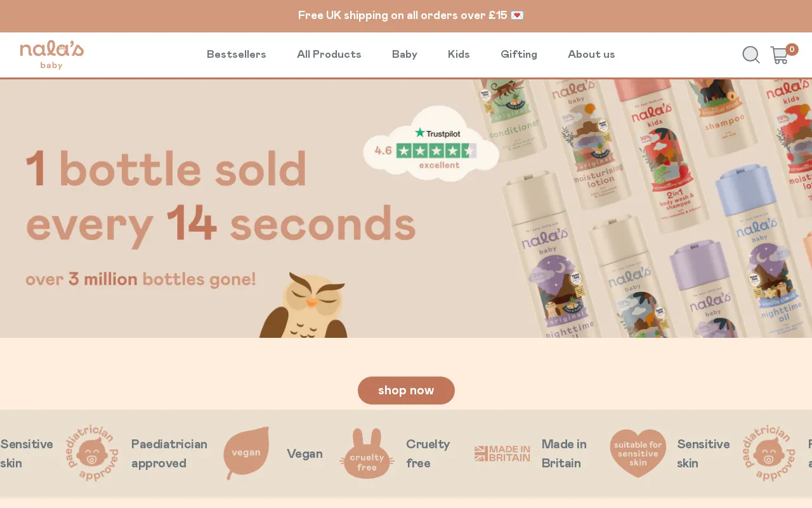Open the Bestsellers menu item
This screenshot has height=508, width=812.
(x=237, y=55)
